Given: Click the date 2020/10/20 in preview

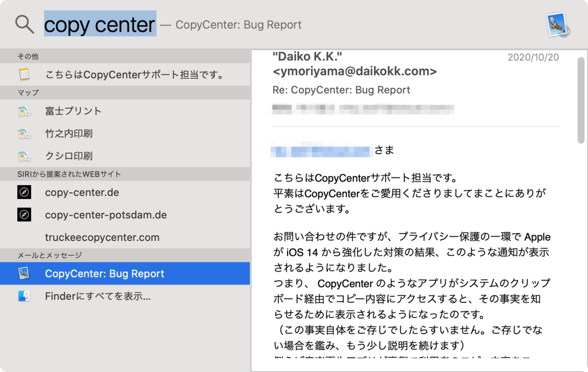Looking at the screenshot, I should pyautogui.click(x=533, y=57).
